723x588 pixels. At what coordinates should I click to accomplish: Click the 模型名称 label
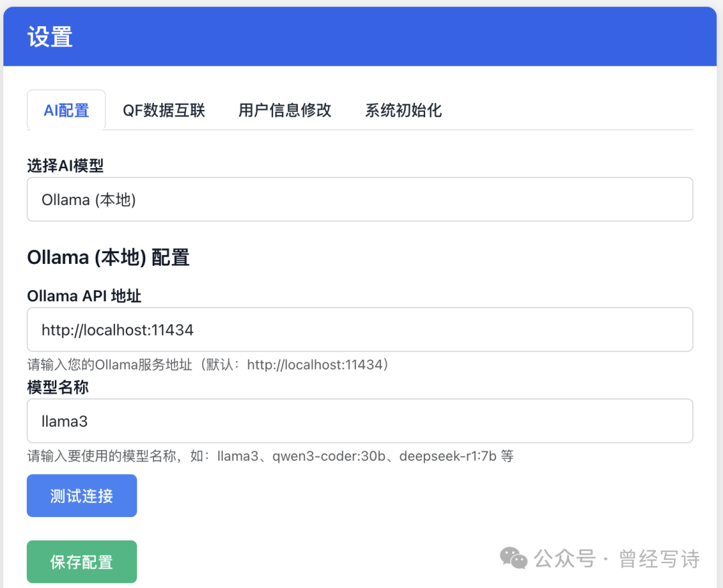58,387
